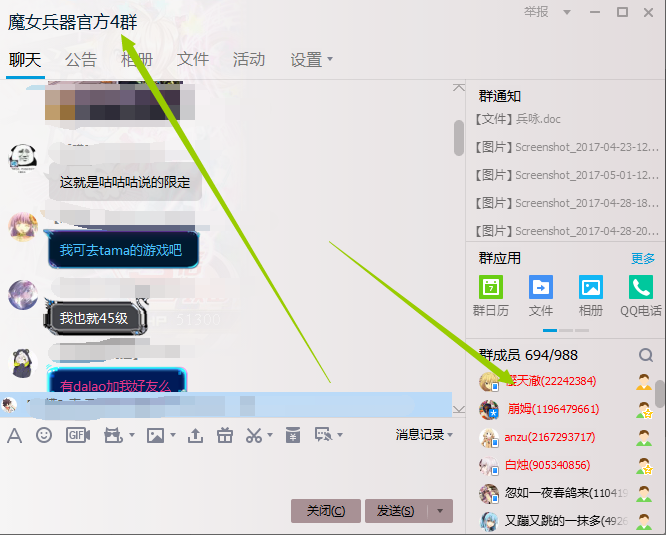Click the send image icon
666x535 pixels.
point(155,436)
